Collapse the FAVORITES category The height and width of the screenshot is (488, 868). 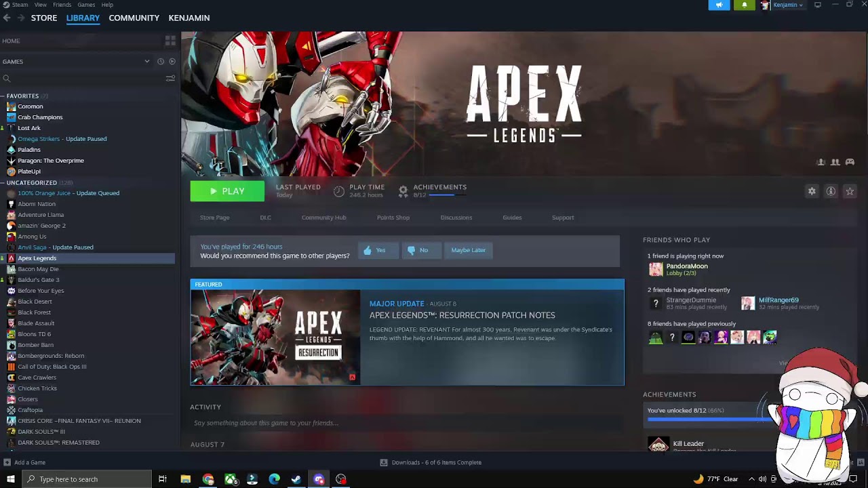click(22, 96)
